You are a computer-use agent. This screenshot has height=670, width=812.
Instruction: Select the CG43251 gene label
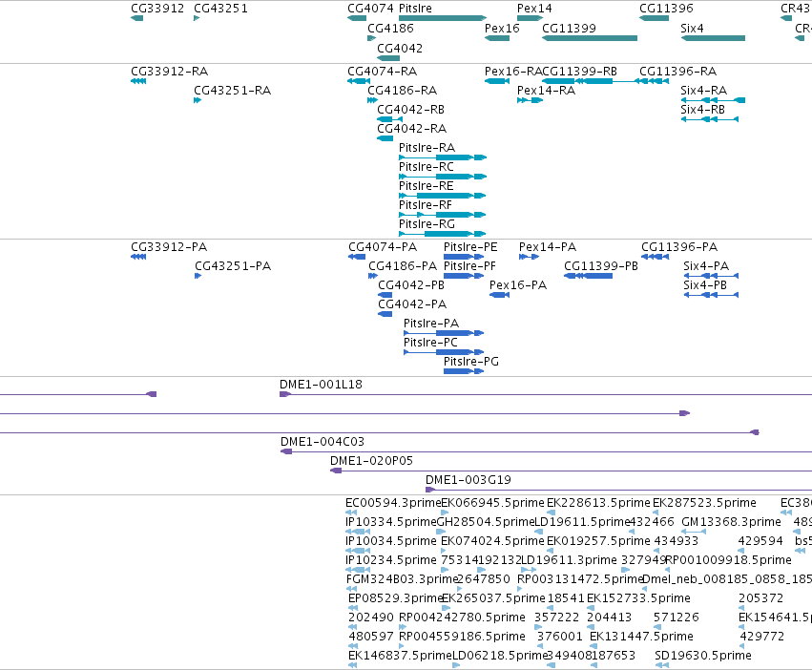click(x=220, y=9)
